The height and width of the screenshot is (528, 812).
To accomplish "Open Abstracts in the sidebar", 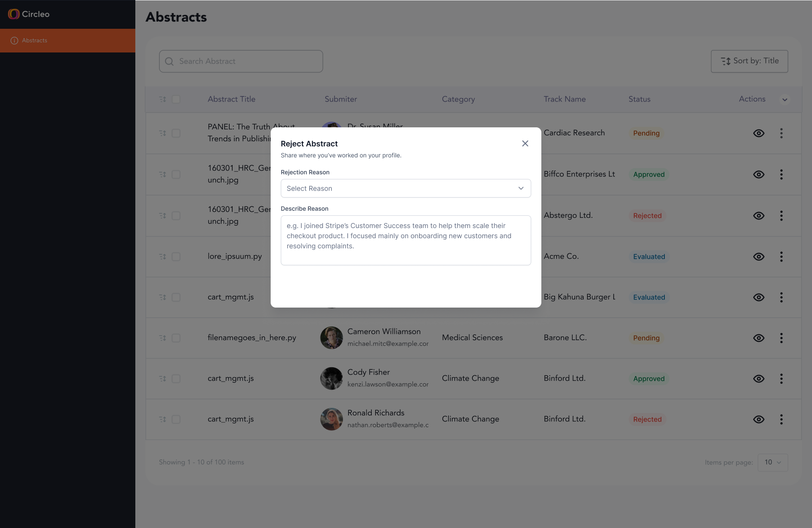I will [x=35, y=41].
